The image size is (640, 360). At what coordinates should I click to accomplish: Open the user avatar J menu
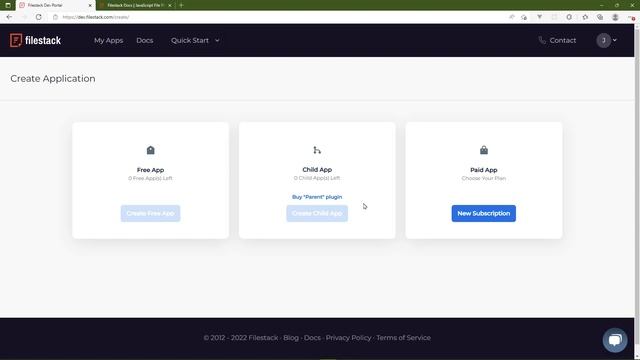[x=603, y=40]
